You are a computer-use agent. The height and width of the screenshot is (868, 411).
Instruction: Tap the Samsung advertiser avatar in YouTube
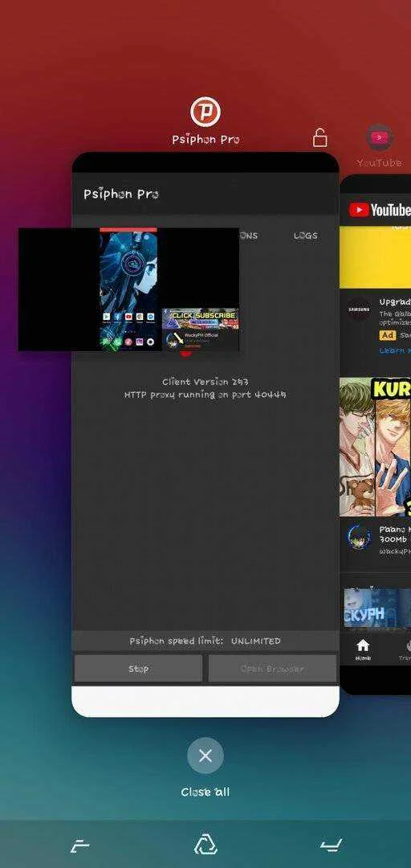click(359, 310)
